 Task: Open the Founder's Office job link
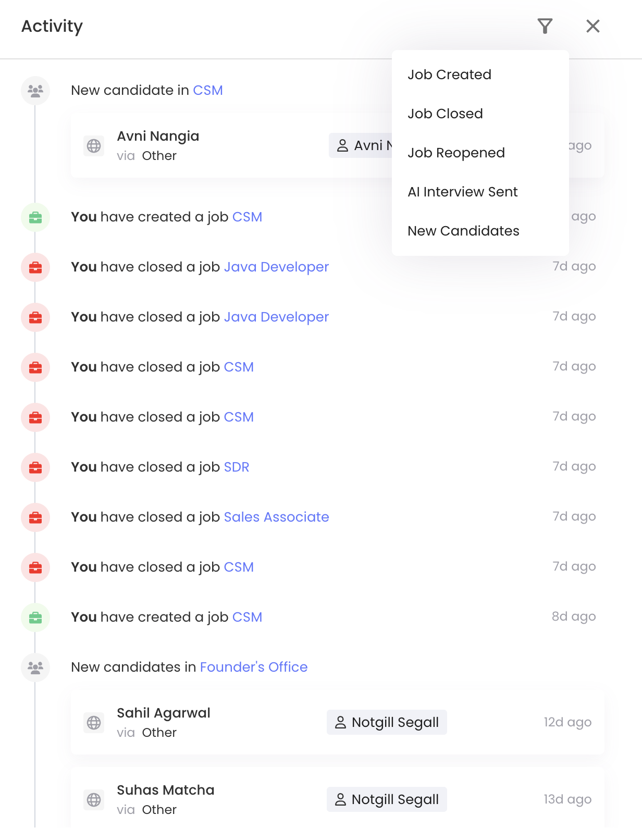coord(254,667)
